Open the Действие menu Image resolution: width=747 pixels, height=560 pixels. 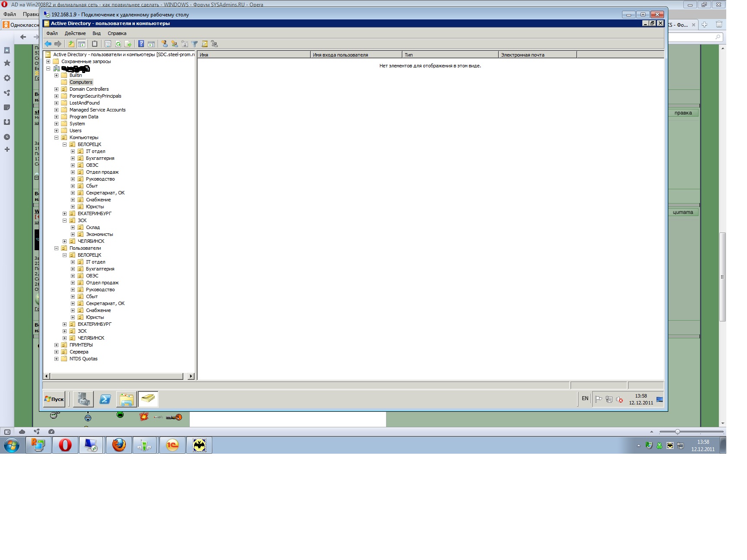pos(75,33)
